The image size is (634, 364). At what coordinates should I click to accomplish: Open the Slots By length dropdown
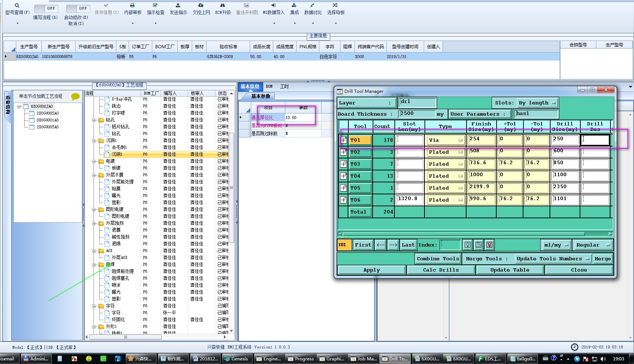[x=538, y=103]
